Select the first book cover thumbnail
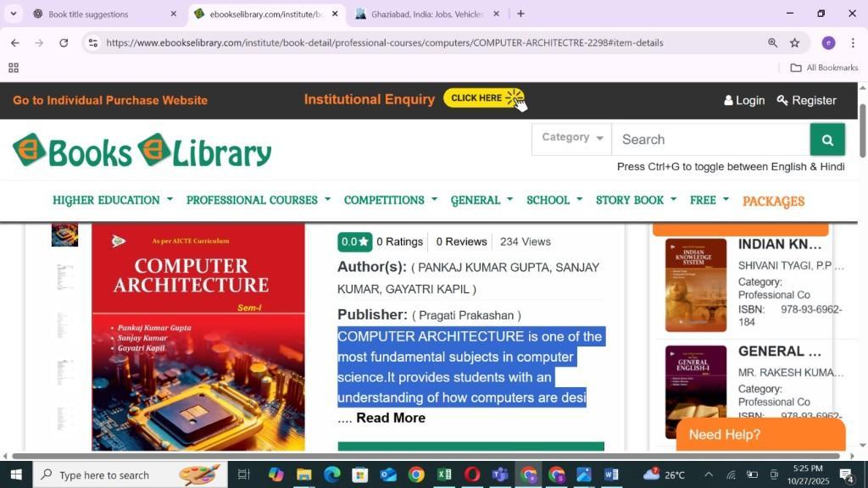Image resolution: width=868 pixels, height=488 pixels. (x=64, y=236)
